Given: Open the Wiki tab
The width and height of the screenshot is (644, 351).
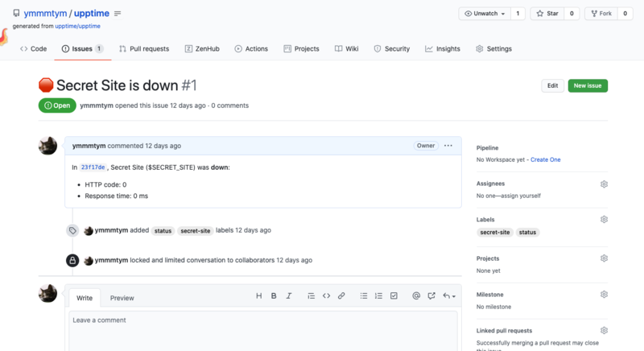Looking at the screenshot, I should pyautogui.click(x=347, y=49).
